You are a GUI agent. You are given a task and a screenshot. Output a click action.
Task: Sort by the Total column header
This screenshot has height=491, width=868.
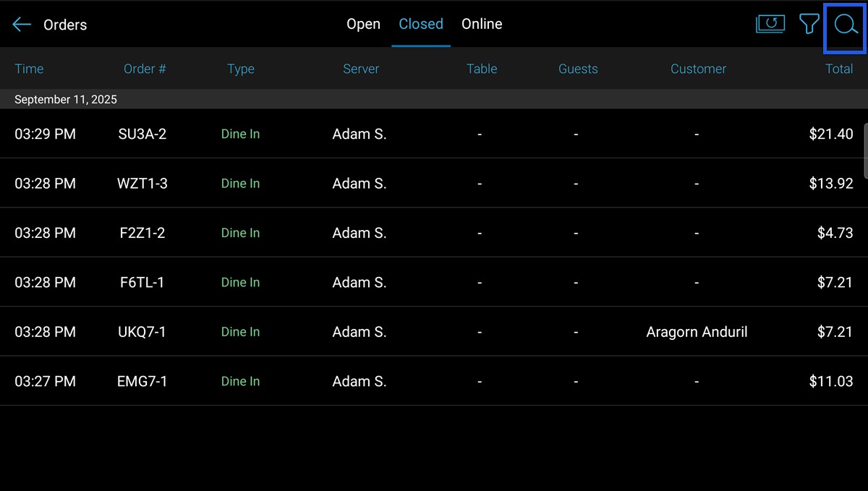tap(839, 69)
